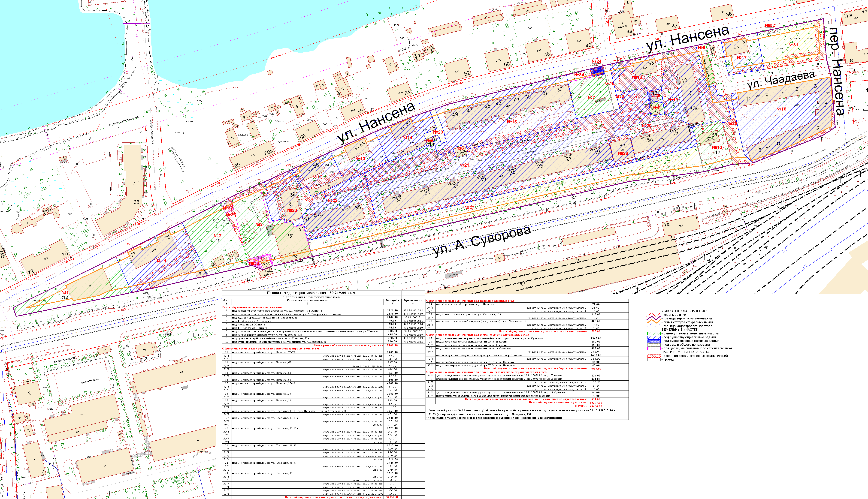Image resolution: width=868 pixels, height=499 pixels.
Task: Click parcel label №21 on the map
Action: pyautogui.click(x=464, y=165)
